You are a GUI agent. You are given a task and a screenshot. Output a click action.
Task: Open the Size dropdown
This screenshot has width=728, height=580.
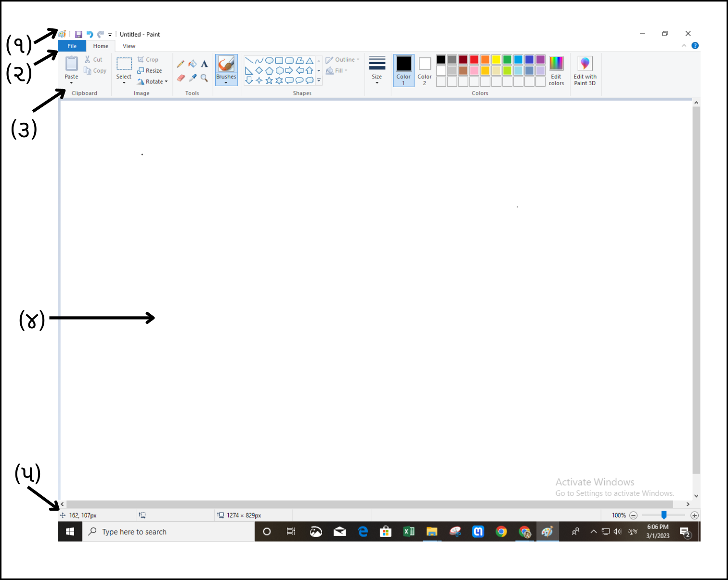(377, 70)
